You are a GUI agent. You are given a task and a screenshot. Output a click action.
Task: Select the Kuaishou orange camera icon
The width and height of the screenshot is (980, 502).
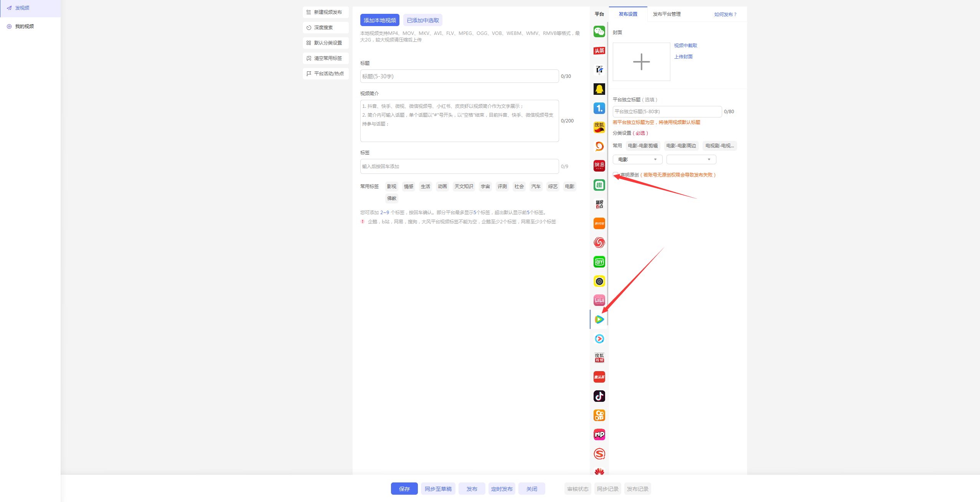(x=599, y=415)
